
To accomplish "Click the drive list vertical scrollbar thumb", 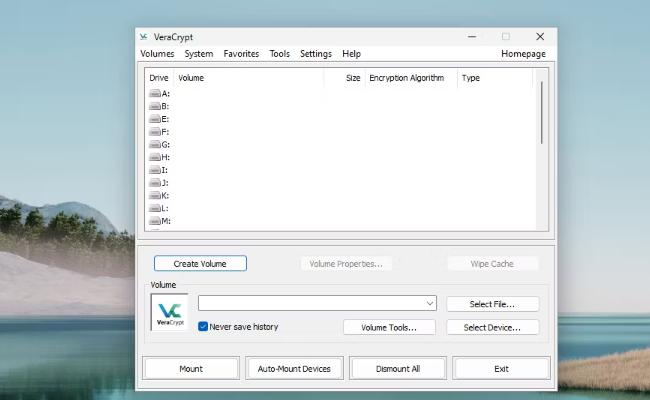I will 541,113.
